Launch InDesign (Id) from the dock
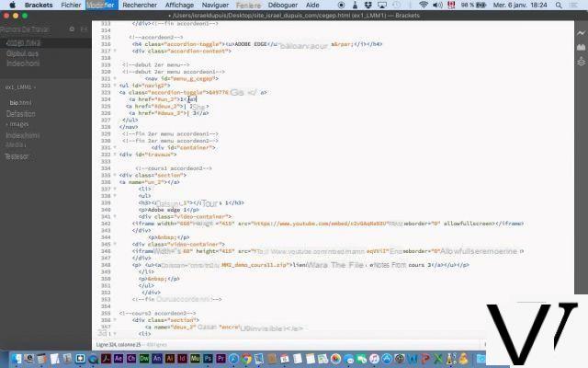 (182, 359)
